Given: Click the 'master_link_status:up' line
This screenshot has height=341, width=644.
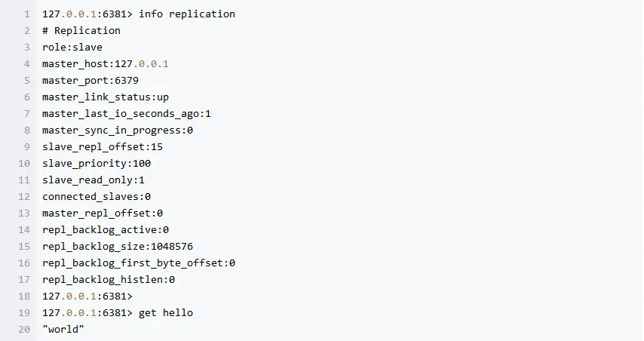Looking at the screenshot, I should pos(106,97).
